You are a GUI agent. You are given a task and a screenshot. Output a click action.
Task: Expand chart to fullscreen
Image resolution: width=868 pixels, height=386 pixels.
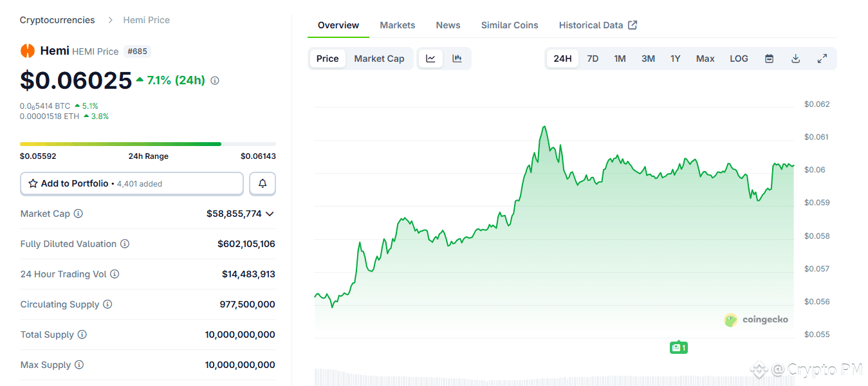[822, 59]
